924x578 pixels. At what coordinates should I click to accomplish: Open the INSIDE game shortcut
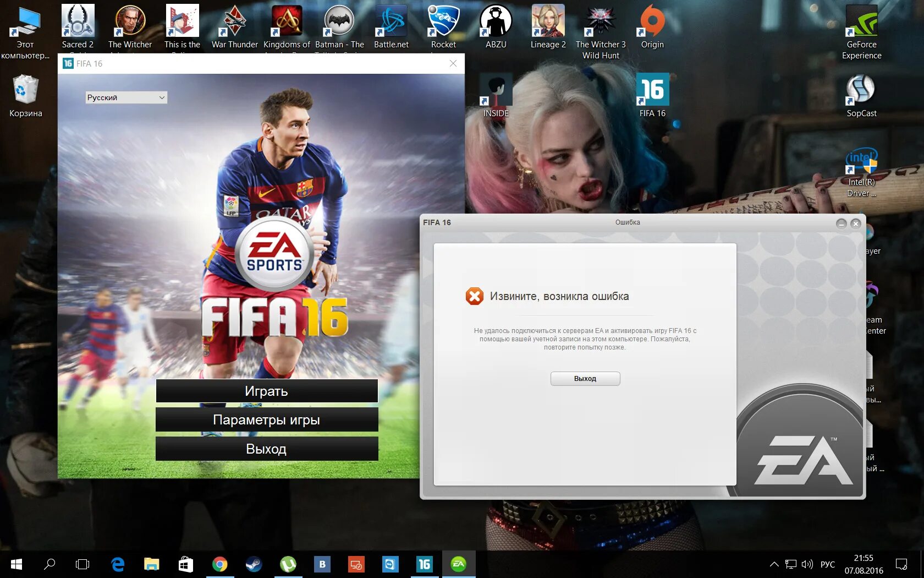click(496, 95)
